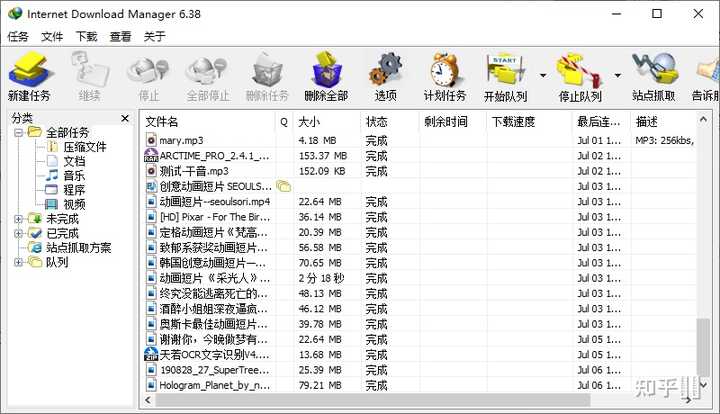
Task: Open the 文件 menu
Action: click(52, 36)
